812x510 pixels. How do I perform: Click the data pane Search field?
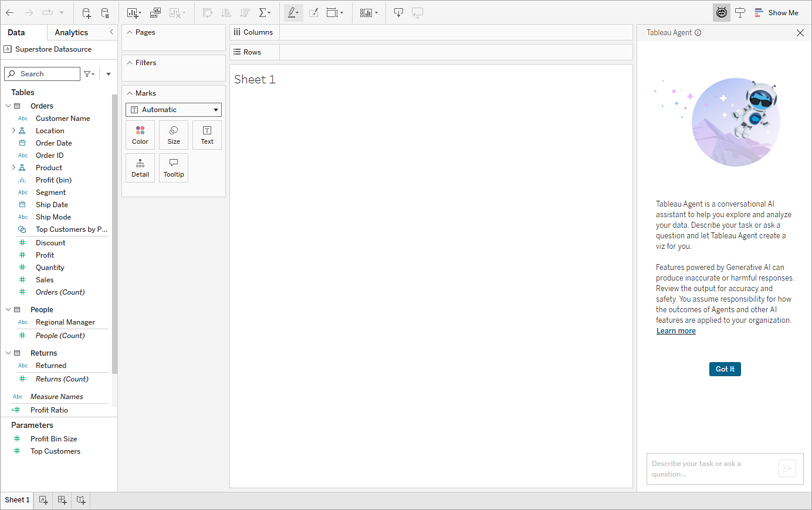pyautogui.click(x=42, y=74)
